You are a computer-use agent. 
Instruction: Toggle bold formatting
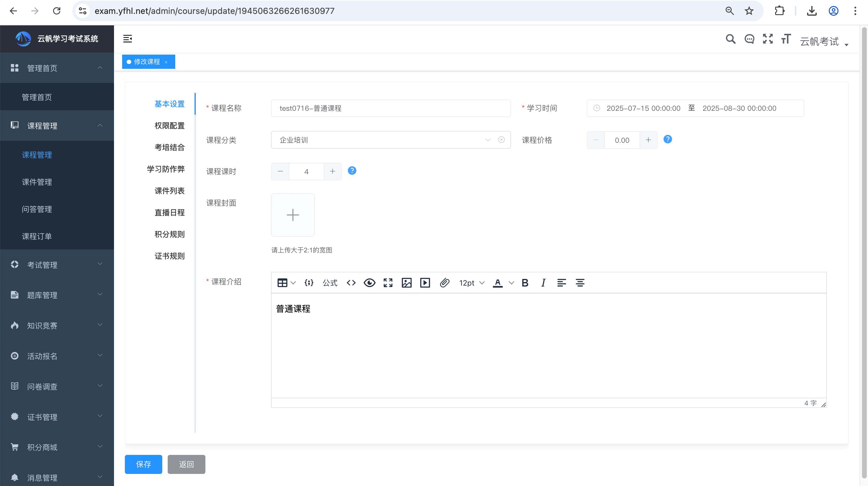click(525, 283)
